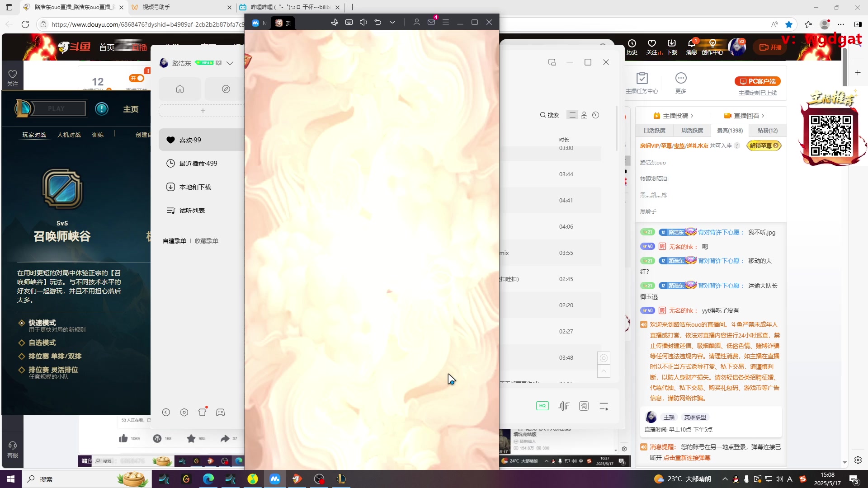The width and height of the screenshot is (868, 488).
Task: Open 主播投稿 link
Action: [673, 116]
